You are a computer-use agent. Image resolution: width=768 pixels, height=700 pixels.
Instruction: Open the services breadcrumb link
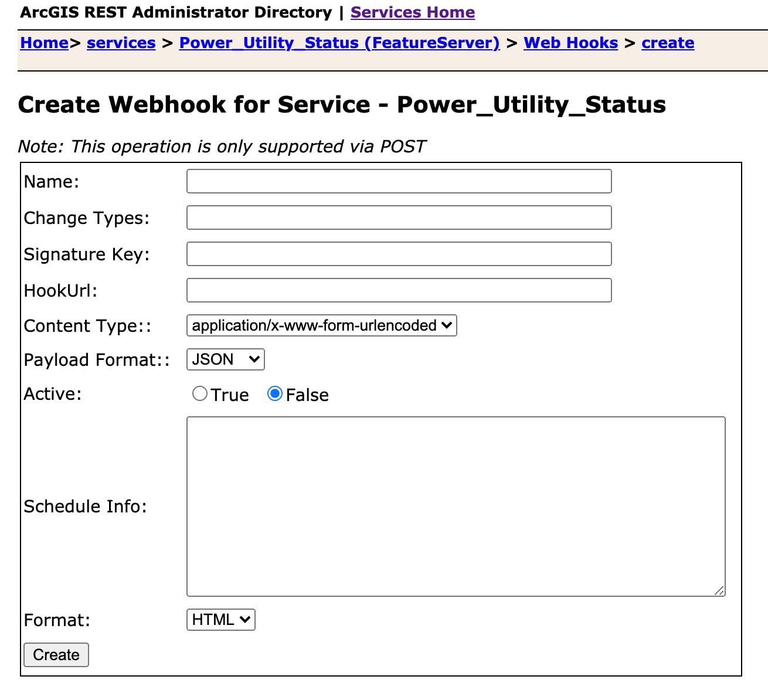point(121,43)
